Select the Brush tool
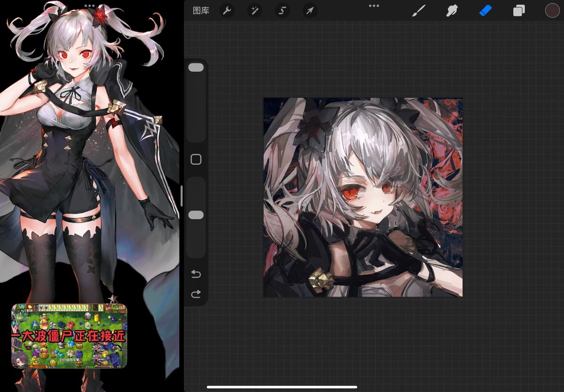This screenshot has width=564, height=392. (418, 11)
